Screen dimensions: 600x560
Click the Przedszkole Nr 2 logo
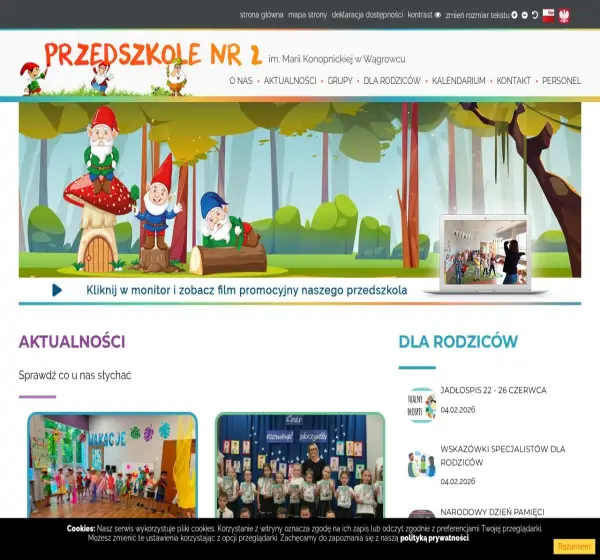coord(153,55)
